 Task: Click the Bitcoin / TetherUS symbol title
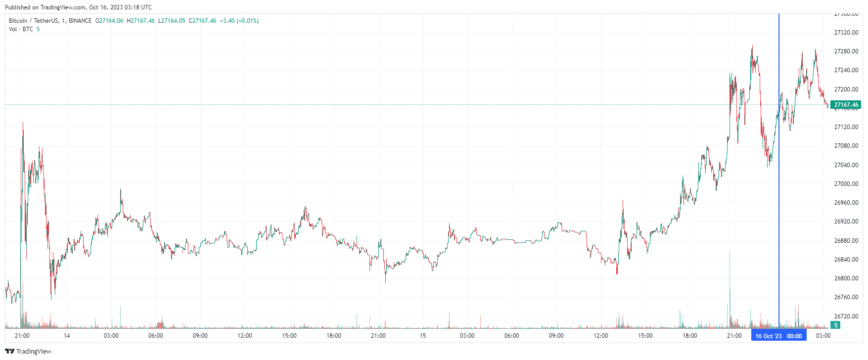[x=34, y=21]
